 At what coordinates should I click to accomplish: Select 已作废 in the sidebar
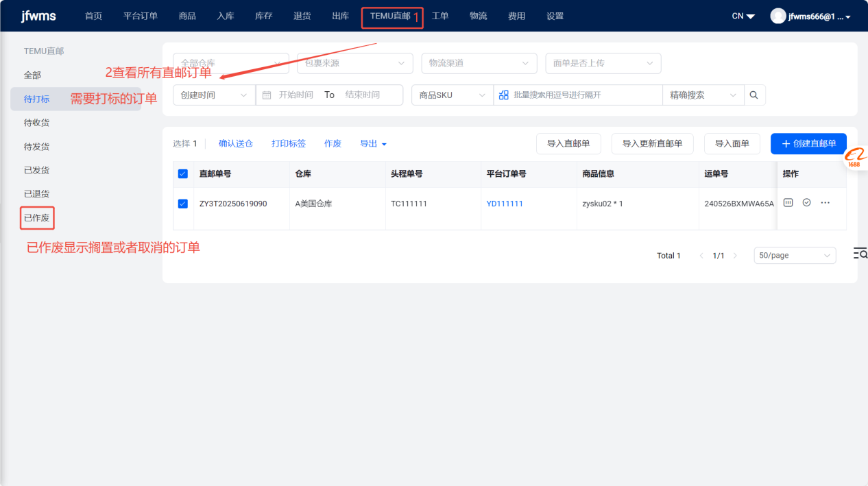coord(37,218)
